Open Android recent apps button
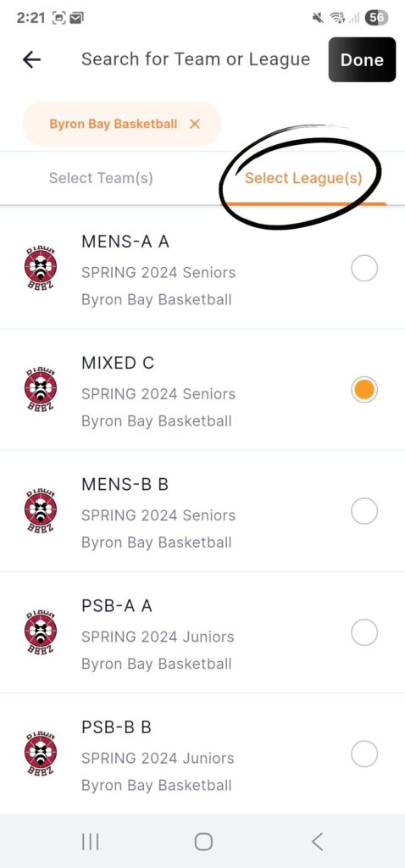Image resolution: width=405 pixels, height=868 pixels. click(90, 842)
